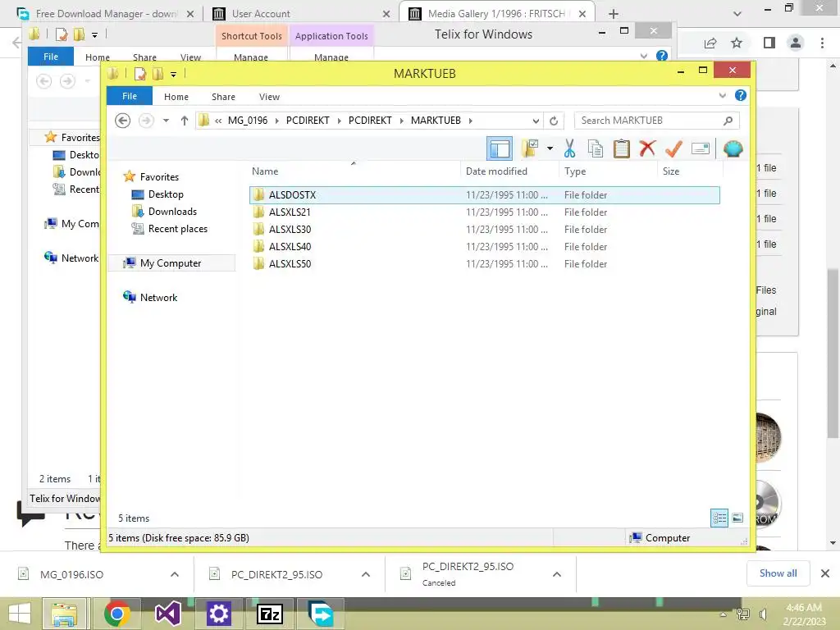Viewport: 840px width, 630px height.
Task: Open Downloads in MARKTUEB navigation pane
Action: point(172,212)
